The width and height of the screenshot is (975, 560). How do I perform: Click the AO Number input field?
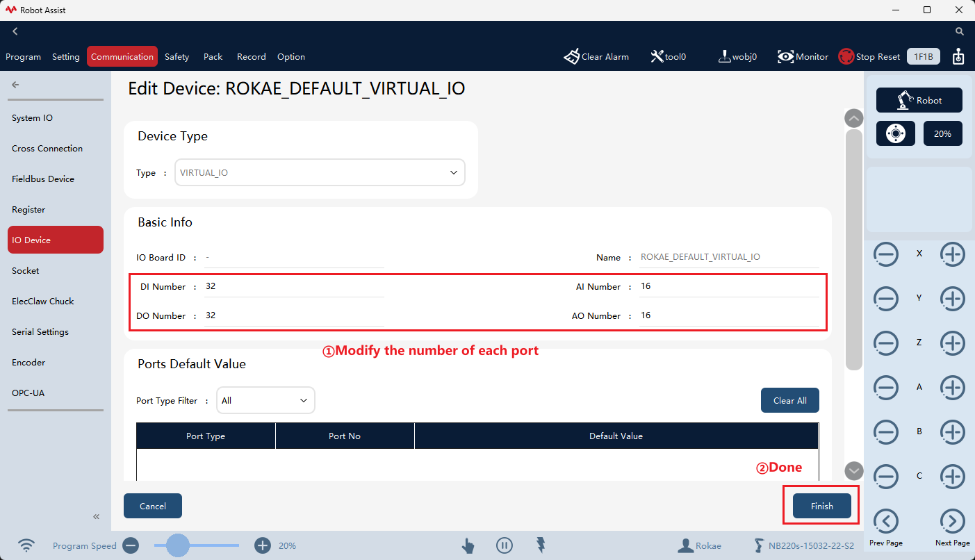point(729,315)
